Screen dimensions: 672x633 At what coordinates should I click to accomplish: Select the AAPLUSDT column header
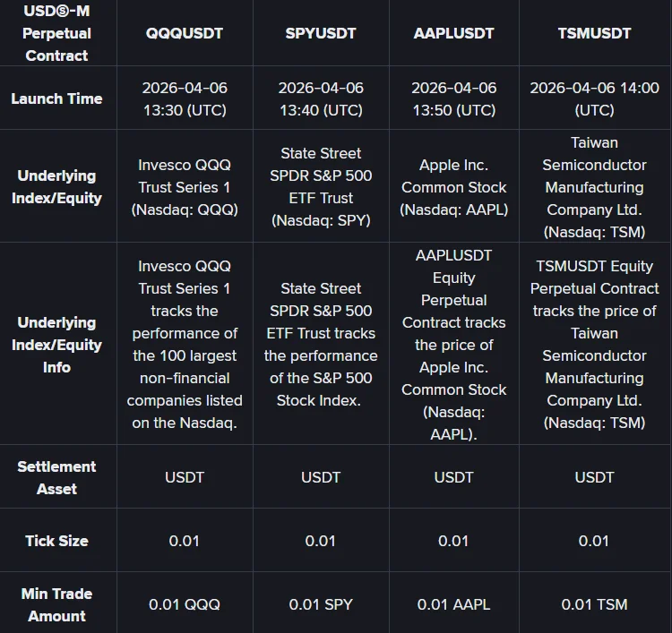click(453, 33)
